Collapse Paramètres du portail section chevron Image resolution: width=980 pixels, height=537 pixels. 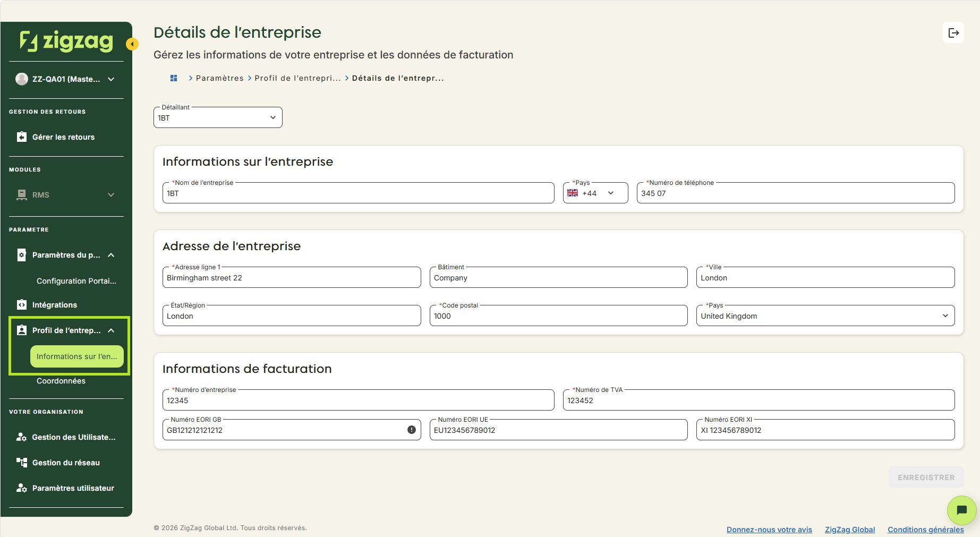pos(111,255)
